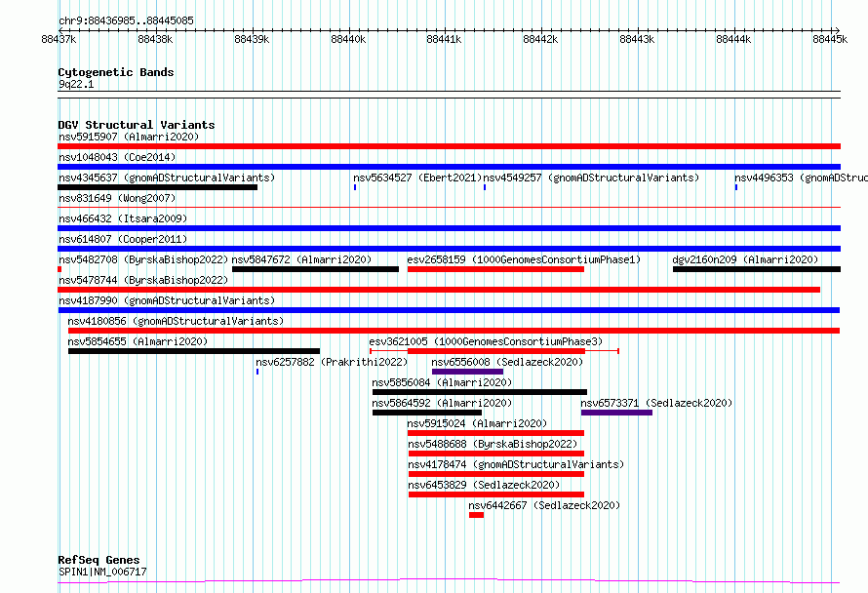Click the red esv2658159 variant bar
Screen dimensions: 868x593
pos(496,269)
